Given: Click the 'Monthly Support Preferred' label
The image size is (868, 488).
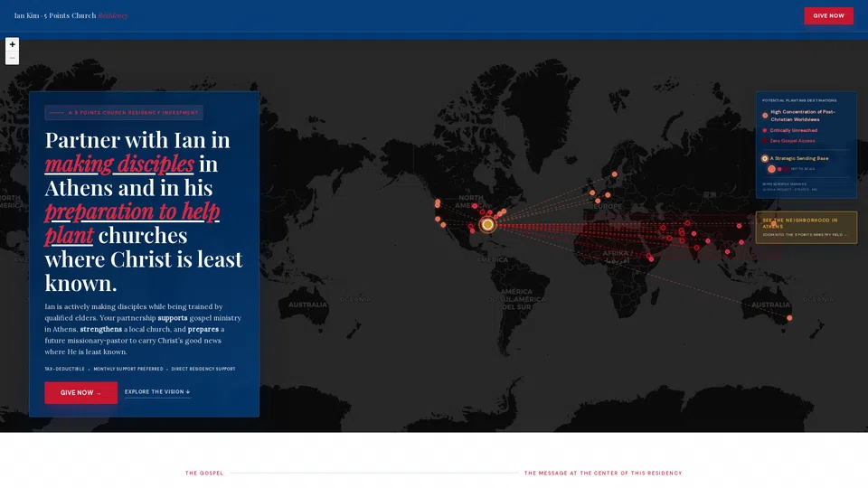Looking at the screenshot, I should coord(128,369).
